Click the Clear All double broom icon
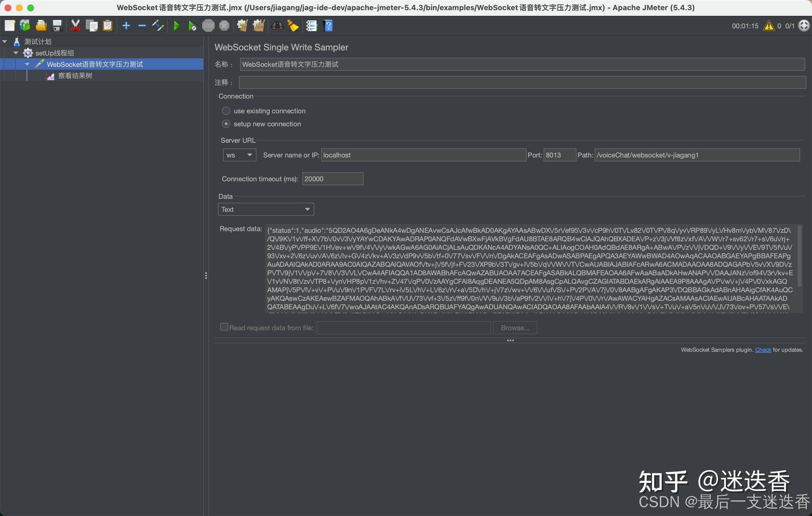812x516 pixels. tap(259, 26)
